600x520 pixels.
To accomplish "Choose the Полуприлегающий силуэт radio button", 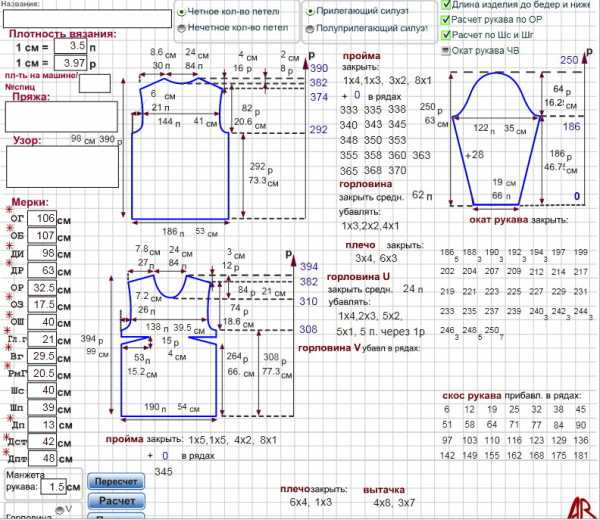I will click(x=310, y=29).
